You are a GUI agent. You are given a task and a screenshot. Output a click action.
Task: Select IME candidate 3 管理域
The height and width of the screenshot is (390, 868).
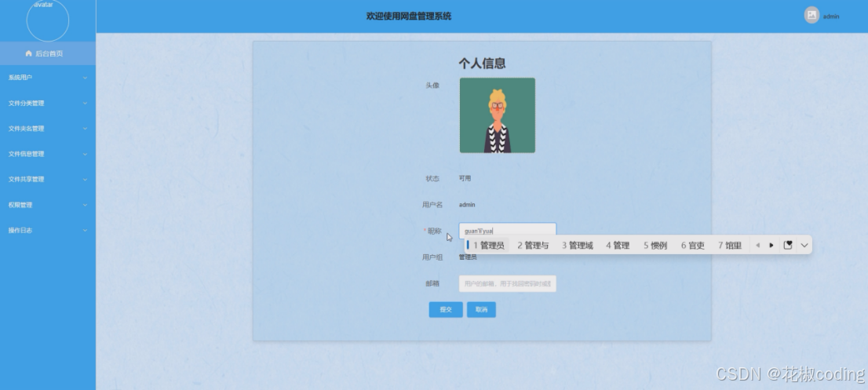pos(577,245)
